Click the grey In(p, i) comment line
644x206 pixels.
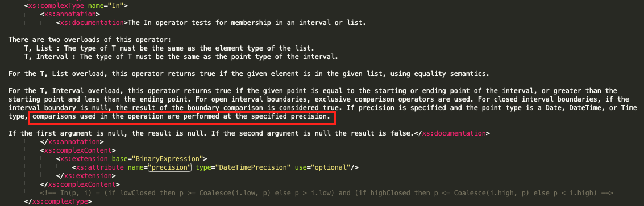pyautogui.click(x=327, y=192)
